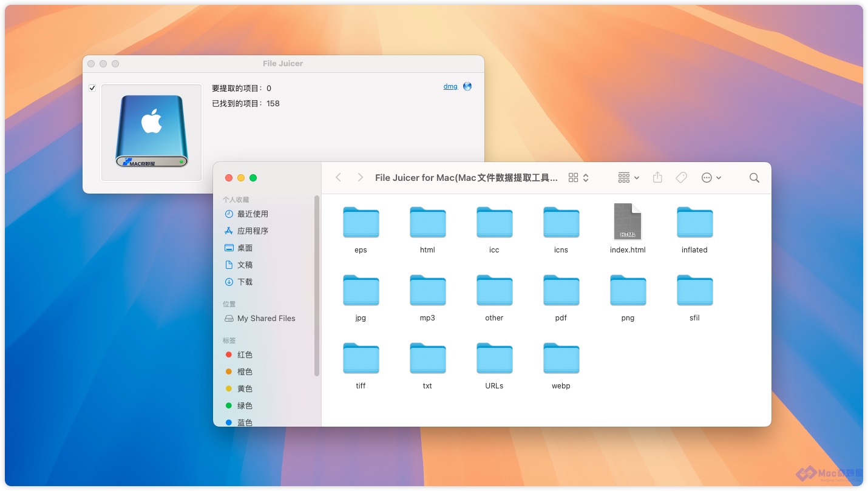Click the File Juicer window title
This screenshot has height=491, width=868.
(x=283, y=63)
